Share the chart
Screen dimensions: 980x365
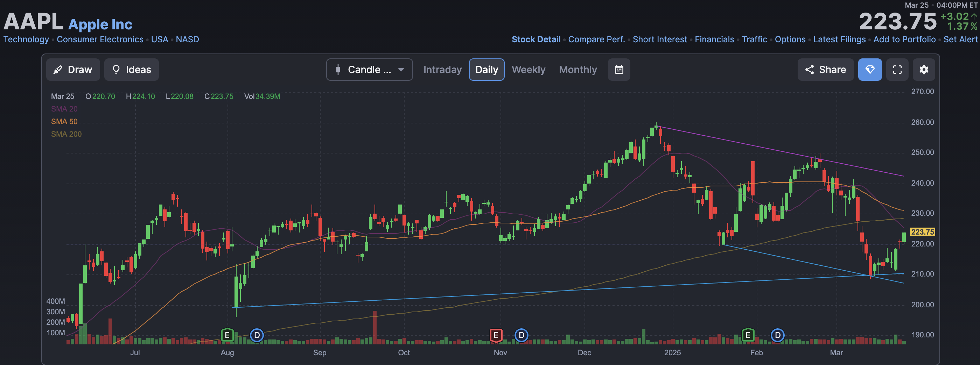point(826,70)
